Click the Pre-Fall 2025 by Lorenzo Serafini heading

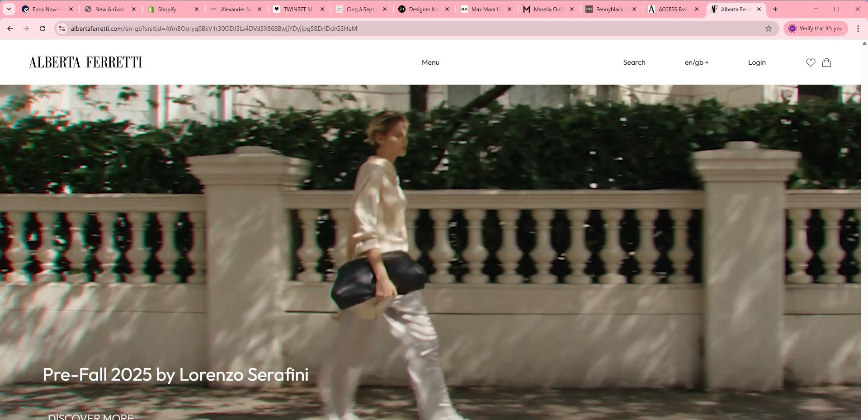point(175,375)
